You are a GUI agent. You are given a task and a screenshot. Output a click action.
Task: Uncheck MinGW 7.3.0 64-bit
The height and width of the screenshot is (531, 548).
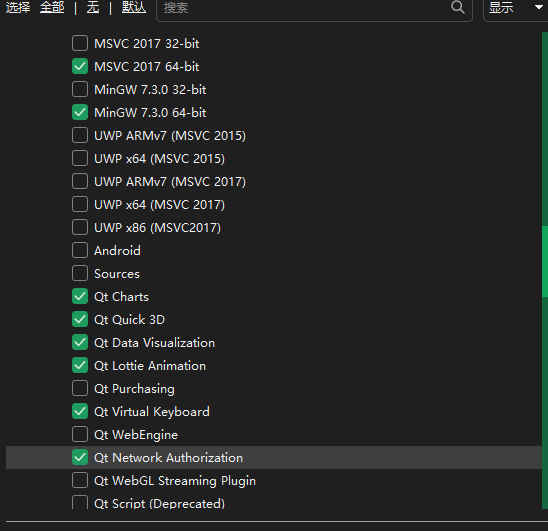[80, 113]
